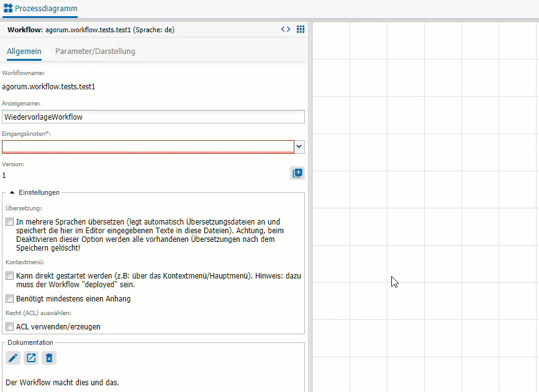Enable the 'In mehrere Sprachen übersetzen' checkbox
Screen dimensions: 539x392
click(x=10, y=222)
